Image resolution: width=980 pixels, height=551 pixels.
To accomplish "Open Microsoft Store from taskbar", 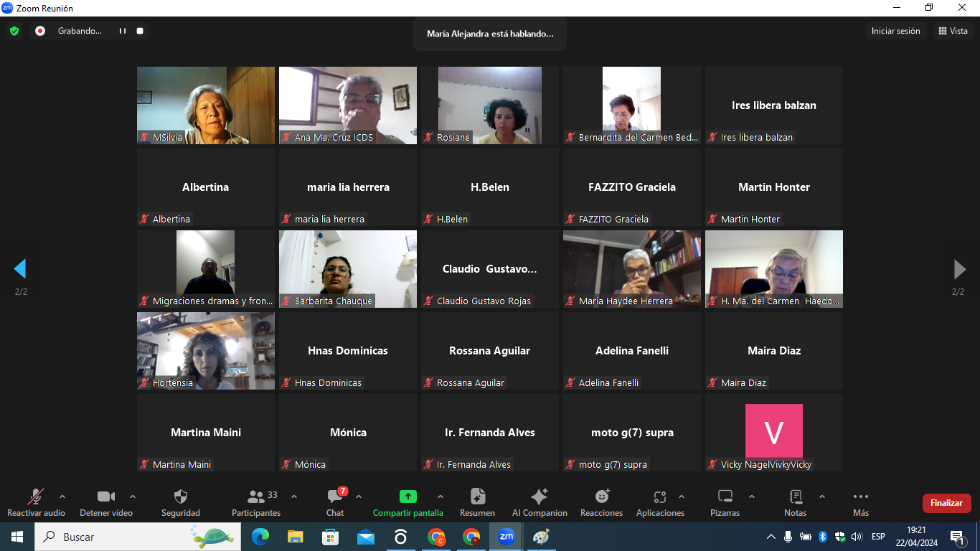I will click(330, 537).
